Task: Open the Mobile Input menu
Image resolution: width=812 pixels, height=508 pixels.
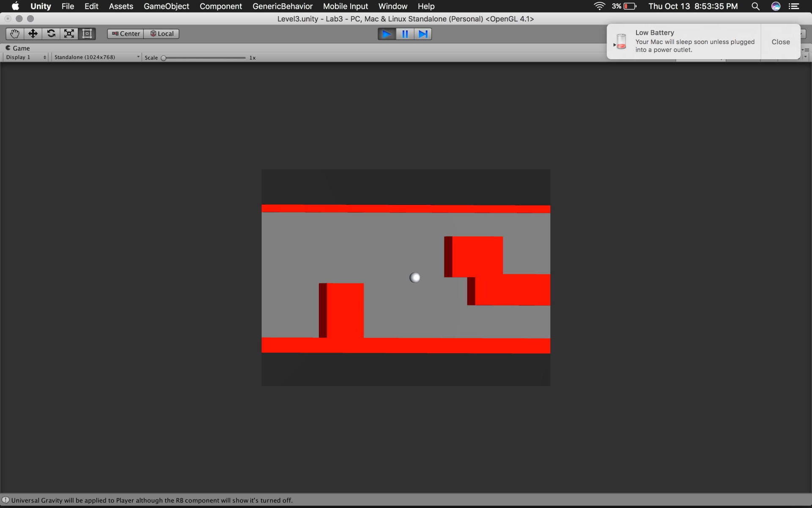Action: (x=346, y=6)
